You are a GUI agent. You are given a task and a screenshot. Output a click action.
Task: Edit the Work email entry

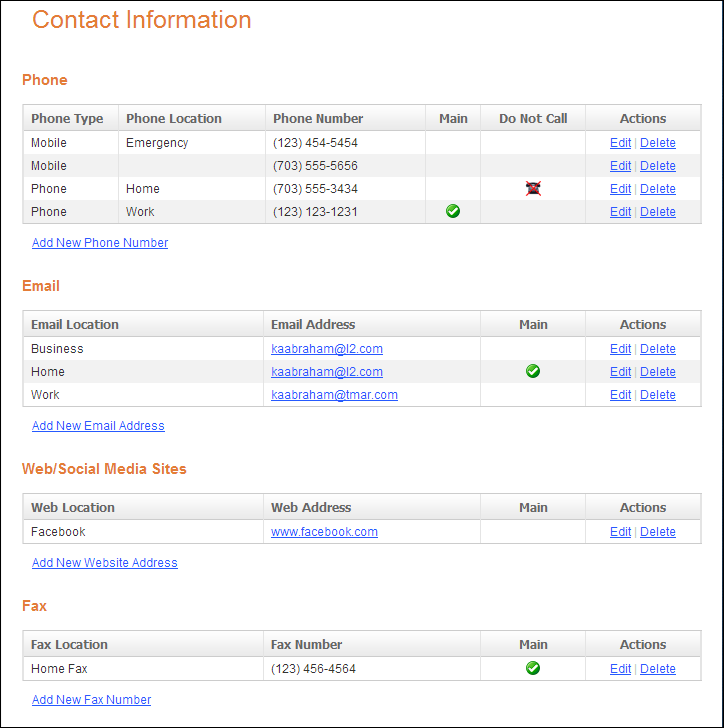click(620, 395)
